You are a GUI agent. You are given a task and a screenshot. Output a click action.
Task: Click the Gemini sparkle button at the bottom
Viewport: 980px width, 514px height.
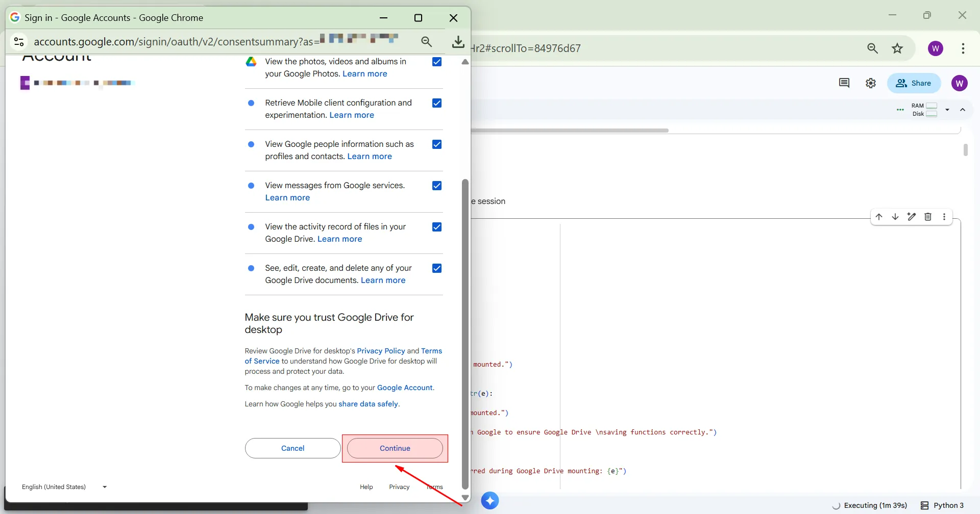(490, 501)
